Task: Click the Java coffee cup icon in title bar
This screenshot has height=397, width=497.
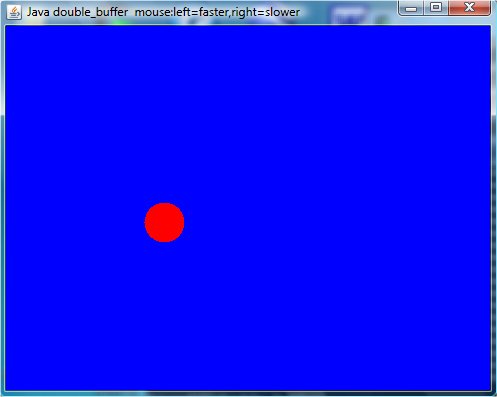Action: coord(14,12)
